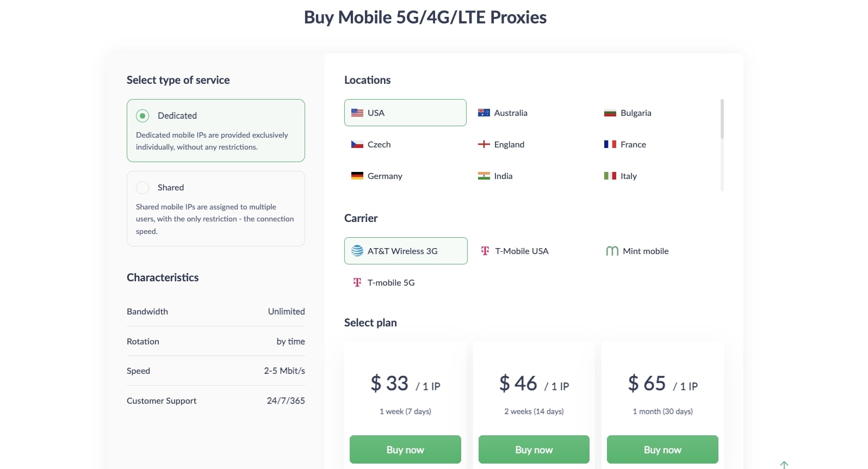Click the scroll-to-top arrow icon
The width and height of the screenshot is (868, 469).
coord(784,465)
